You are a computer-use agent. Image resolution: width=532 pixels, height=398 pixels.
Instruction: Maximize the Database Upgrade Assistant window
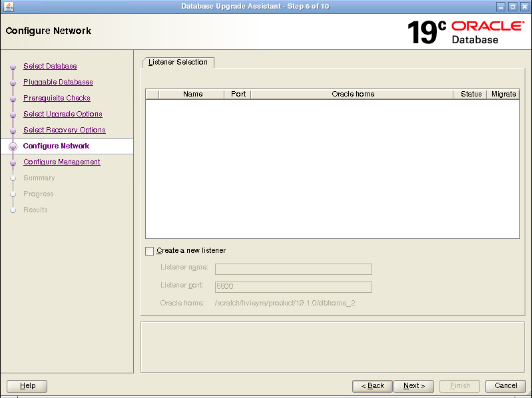click(512, 7)
